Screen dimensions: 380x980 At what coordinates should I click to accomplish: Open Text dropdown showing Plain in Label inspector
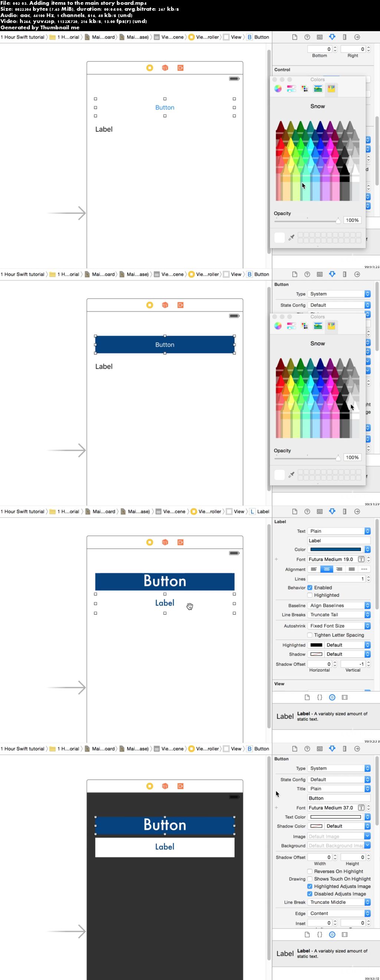pyautogui.click(x=339, y=531)
